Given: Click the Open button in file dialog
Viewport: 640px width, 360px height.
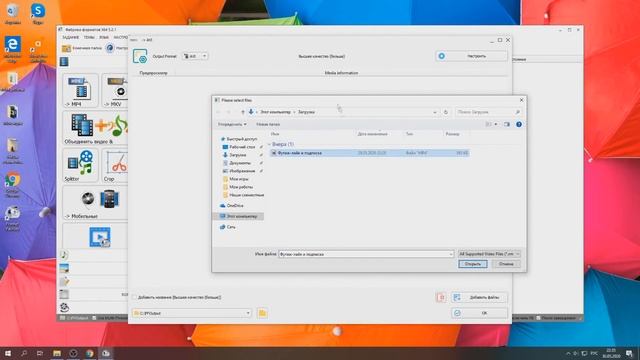Looking at the screenshot, I should tap(473, 264).
